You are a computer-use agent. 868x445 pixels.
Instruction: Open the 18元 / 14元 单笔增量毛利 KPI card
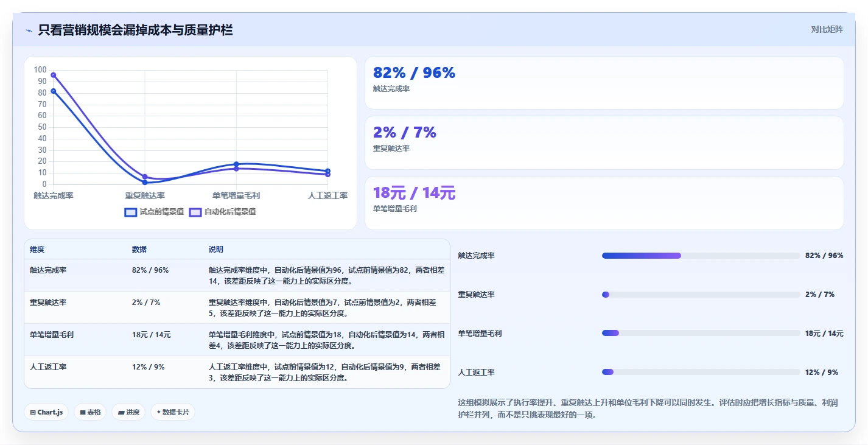(604, 203)
